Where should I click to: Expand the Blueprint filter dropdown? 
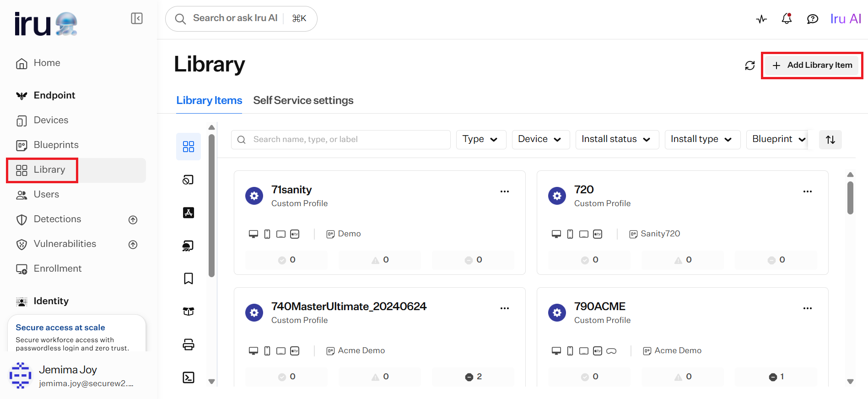[777, 139]
